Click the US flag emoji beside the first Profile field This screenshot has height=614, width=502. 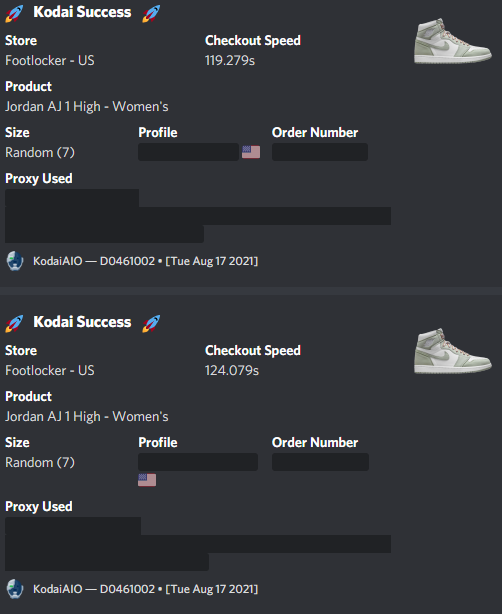(251, 152)
